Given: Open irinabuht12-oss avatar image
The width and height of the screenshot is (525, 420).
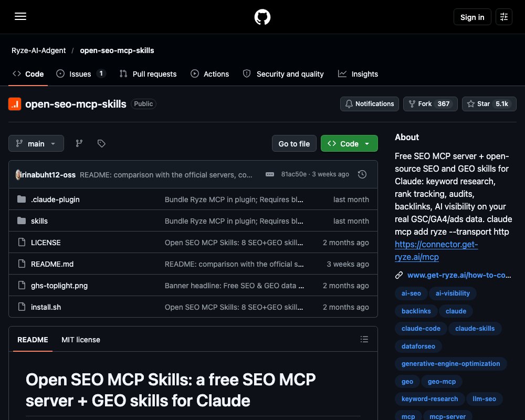Looking at the screenshot, I should tap(18, 174).
